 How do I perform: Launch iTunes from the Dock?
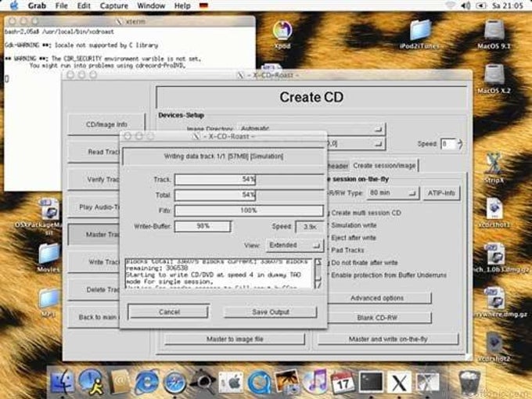click(x=315, y=382)
